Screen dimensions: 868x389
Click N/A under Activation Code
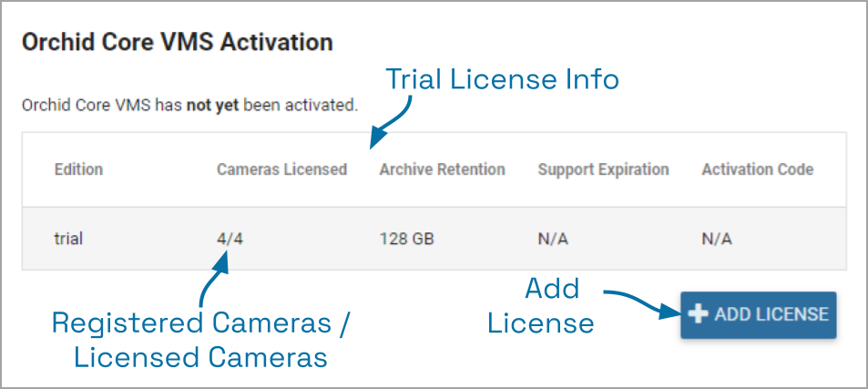[x=717, y=240]
